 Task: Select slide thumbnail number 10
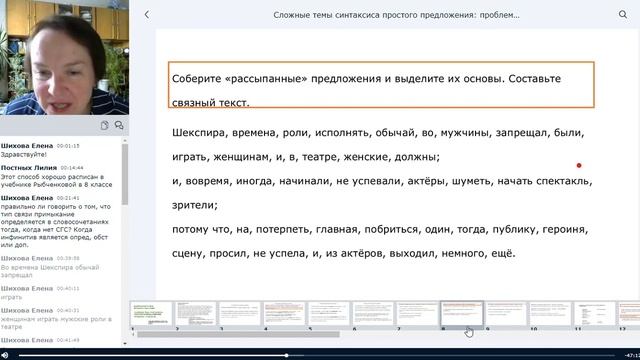coord(550,313)
